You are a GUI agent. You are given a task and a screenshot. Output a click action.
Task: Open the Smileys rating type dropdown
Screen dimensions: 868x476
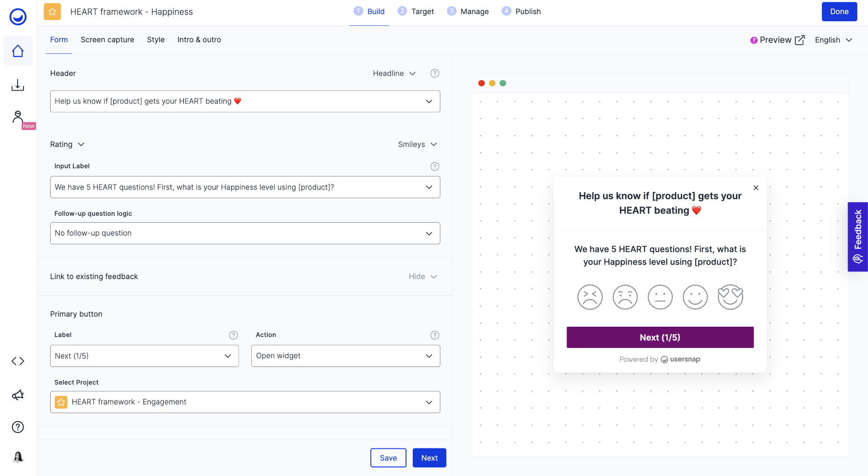417,144
